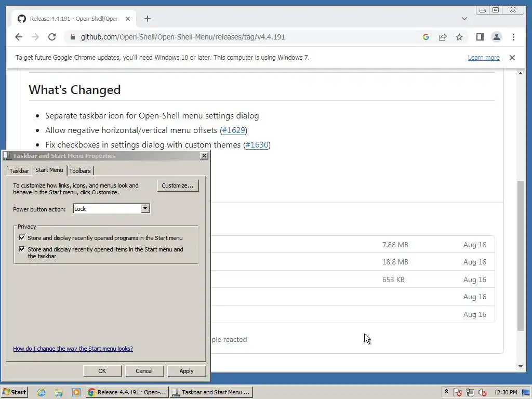The image size is (532, 399).
Task: Go back in Chrome
Action: point(19,37)
